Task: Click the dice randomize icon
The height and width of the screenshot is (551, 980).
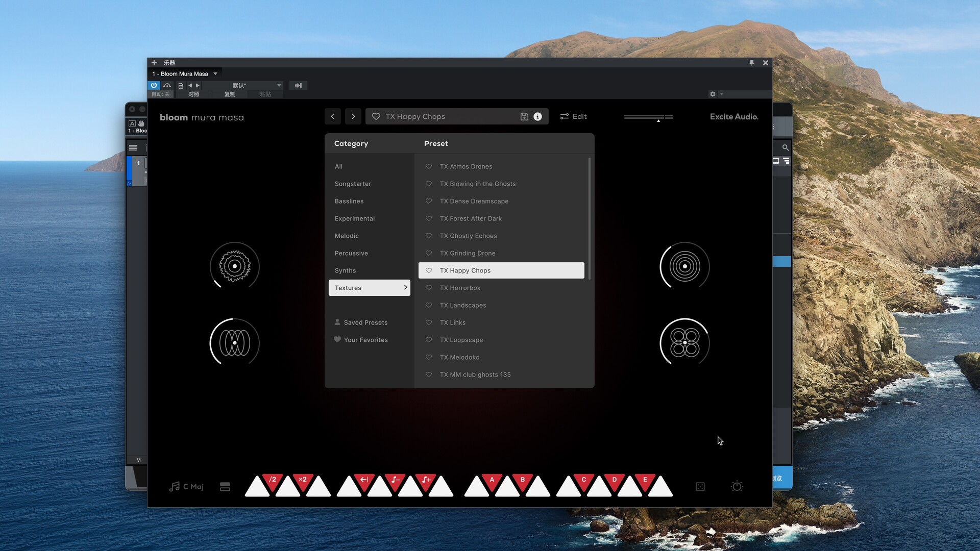Action: point(700,487)
